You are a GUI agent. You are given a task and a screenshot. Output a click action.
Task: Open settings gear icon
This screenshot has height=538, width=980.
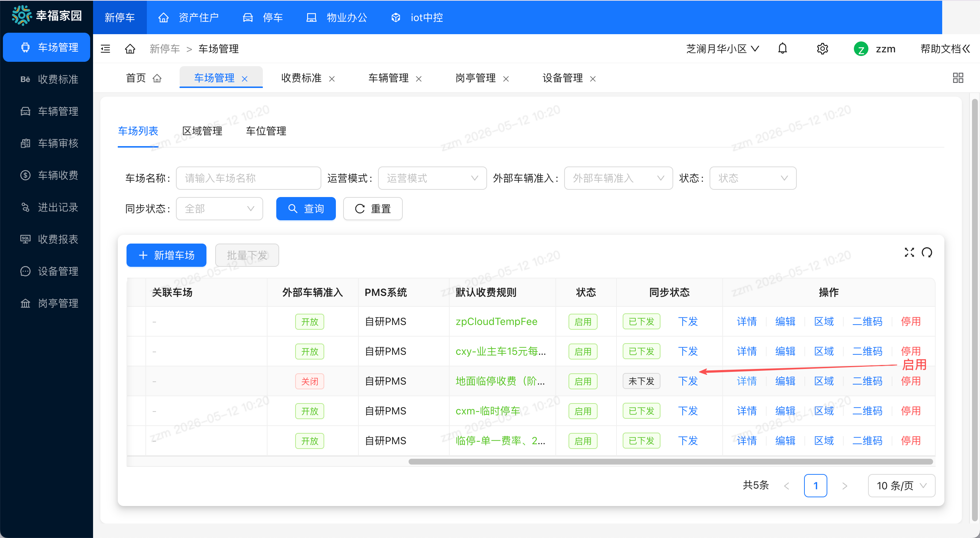pyautogui.click(x=823, y=49)
